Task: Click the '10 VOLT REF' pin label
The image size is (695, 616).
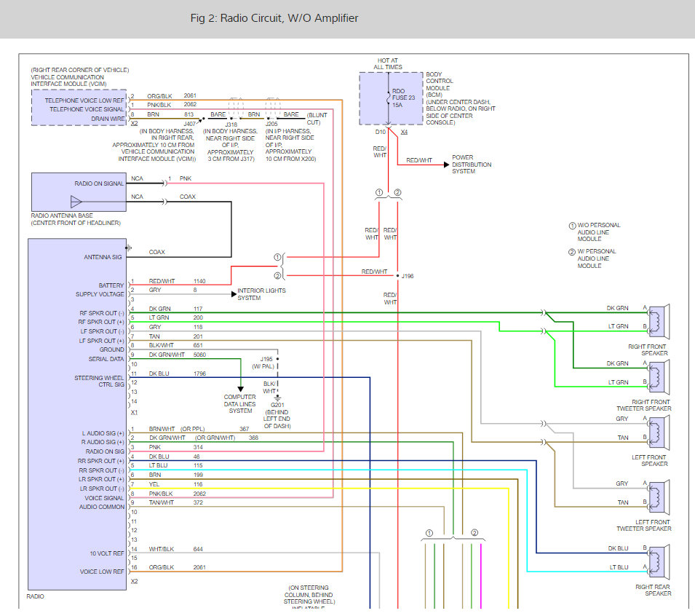Action: (x=107, y=553)
